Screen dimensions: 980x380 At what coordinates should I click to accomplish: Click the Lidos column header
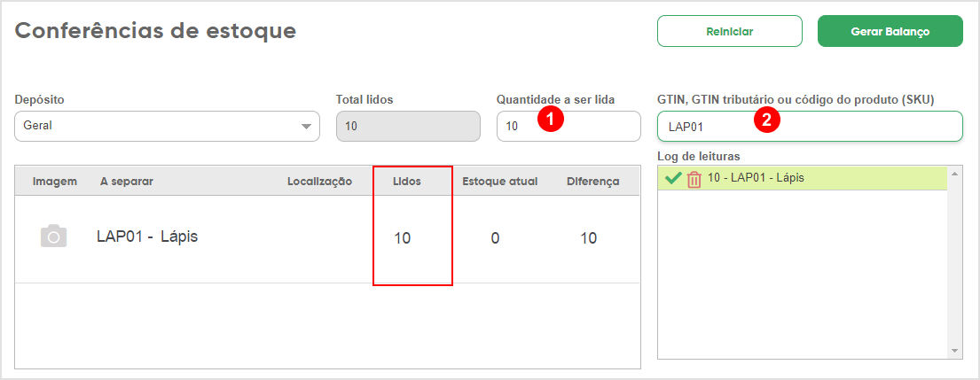(406, 181)
